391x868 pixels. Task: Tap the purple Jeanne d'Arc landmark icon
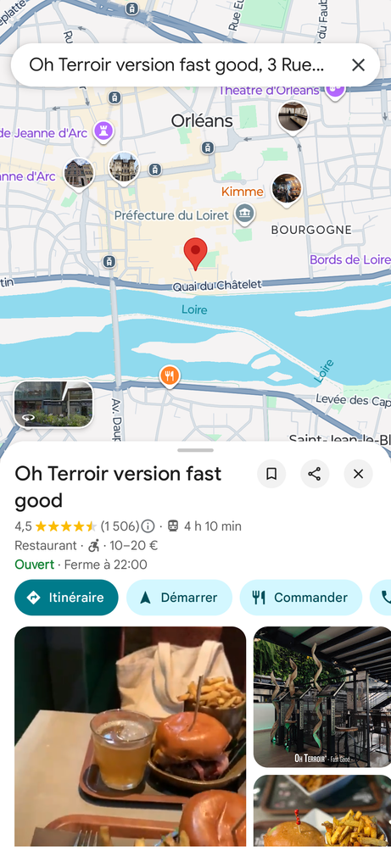[103, 131]
